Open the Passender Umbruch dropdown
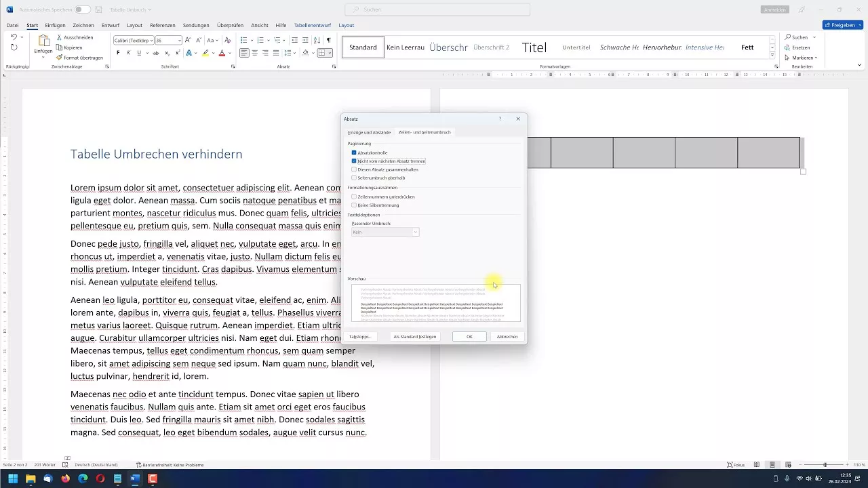The width and height of the screenshot is (868, 488). [385, 232]
